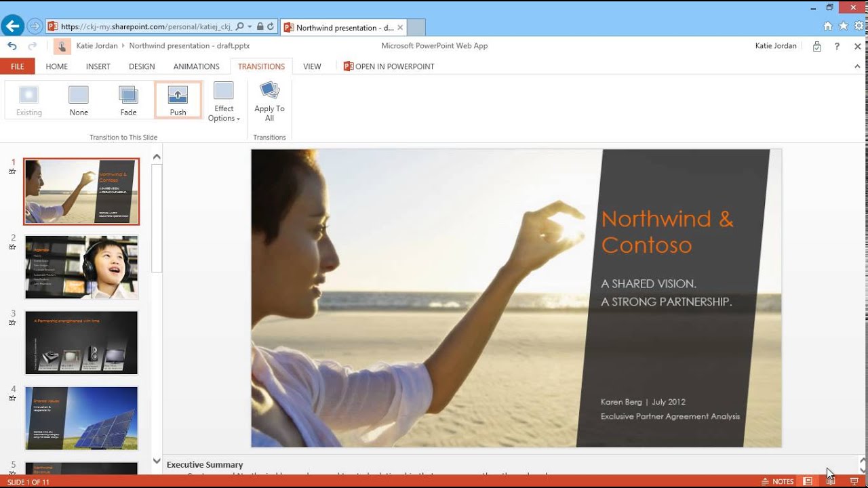This screenshot has width=868, height=488.
Task: Click the search magnifier in address bar
Action: click(x=240, y=27)
